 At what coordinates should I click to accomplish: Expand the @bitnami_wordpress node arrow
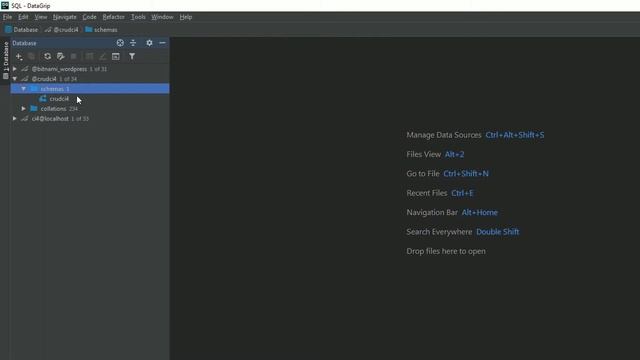[15, 69]
